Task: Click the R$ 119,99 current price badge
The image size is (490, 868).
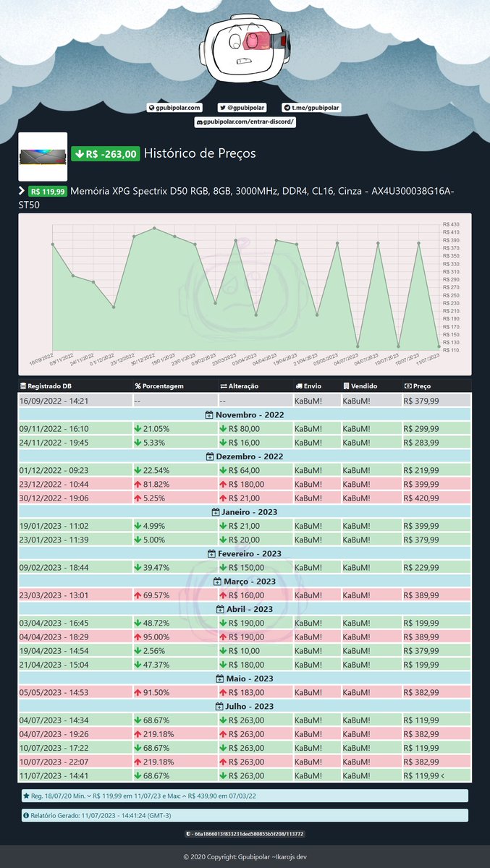Action: 48,192
